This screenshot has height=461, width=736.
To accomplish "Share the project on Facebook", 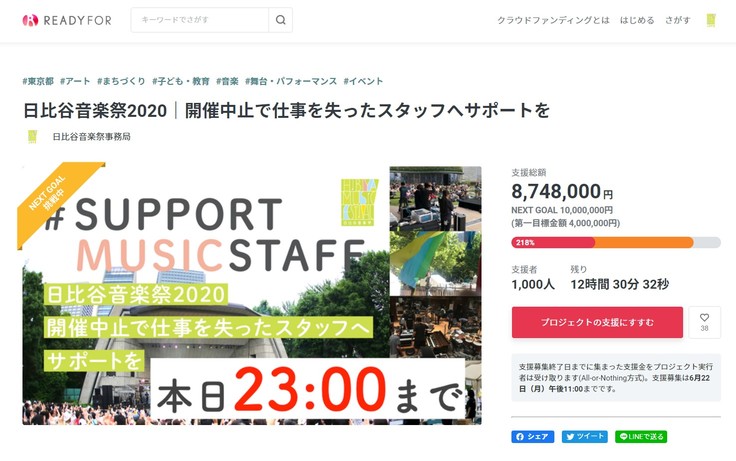I will (x=533, y=437).
